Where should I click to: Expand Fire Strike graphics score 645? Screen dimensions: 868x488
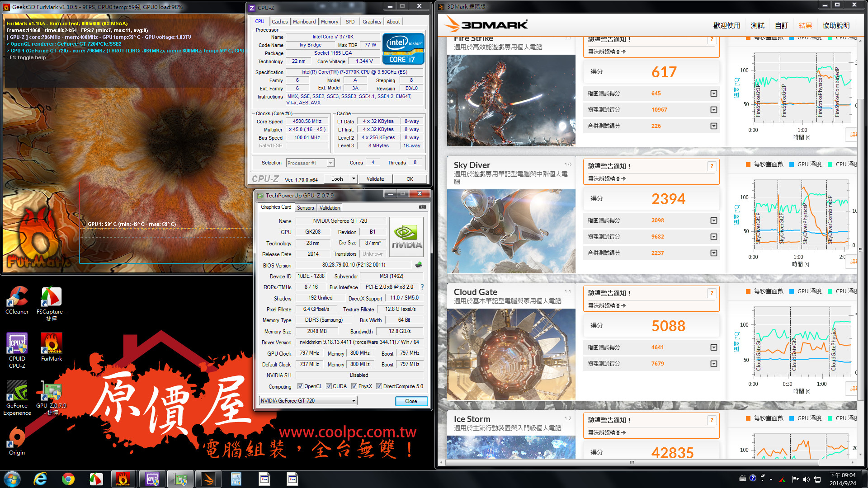pos(713,94)
